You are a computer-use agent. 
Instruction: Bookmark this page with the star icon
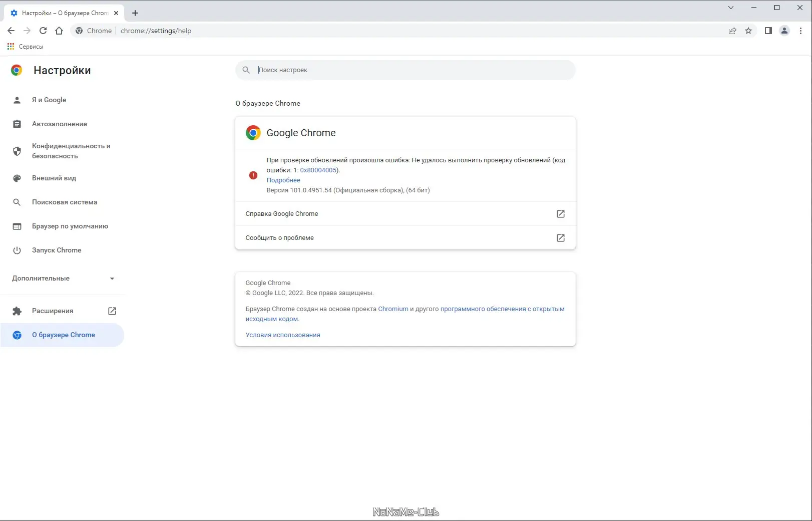pos(748,31)
